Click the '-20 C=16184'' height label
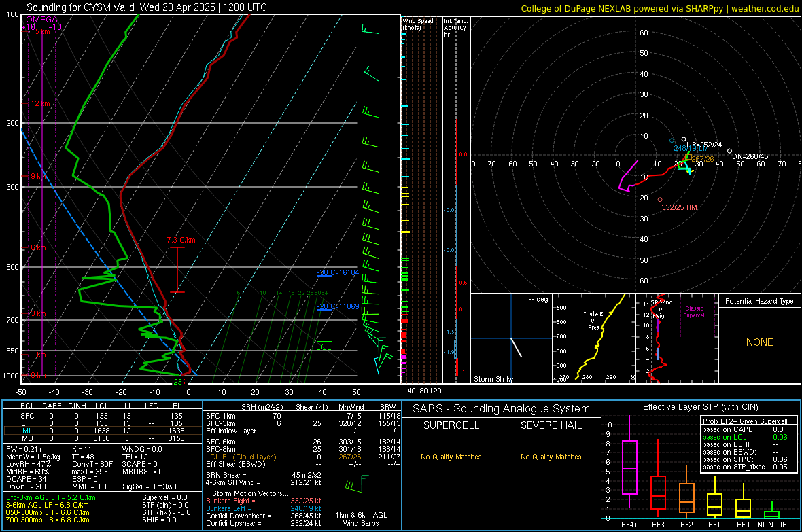Screen dimensions: 802x532 tap(338, 272)
